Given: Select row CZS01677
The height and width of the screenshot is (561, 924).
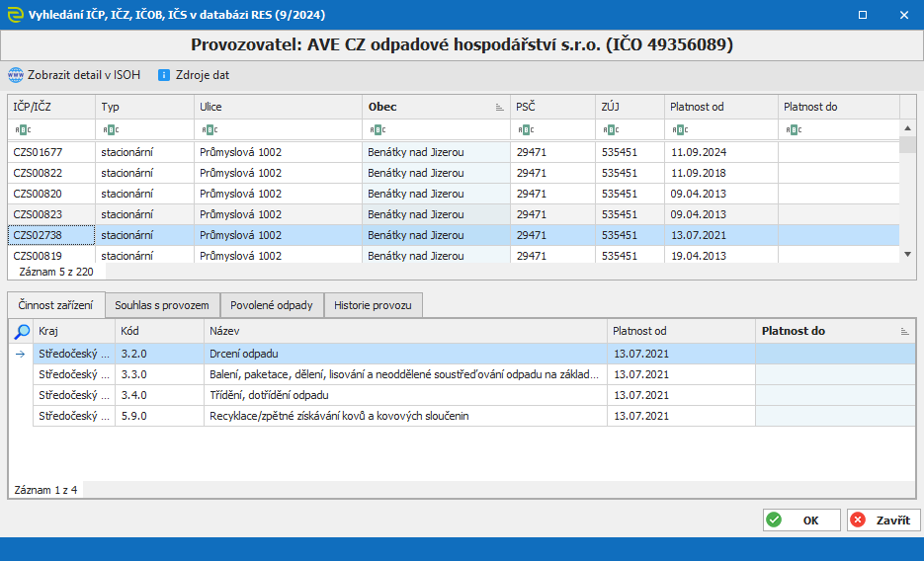Looking at the screenshot, I should tap(454, 152).
